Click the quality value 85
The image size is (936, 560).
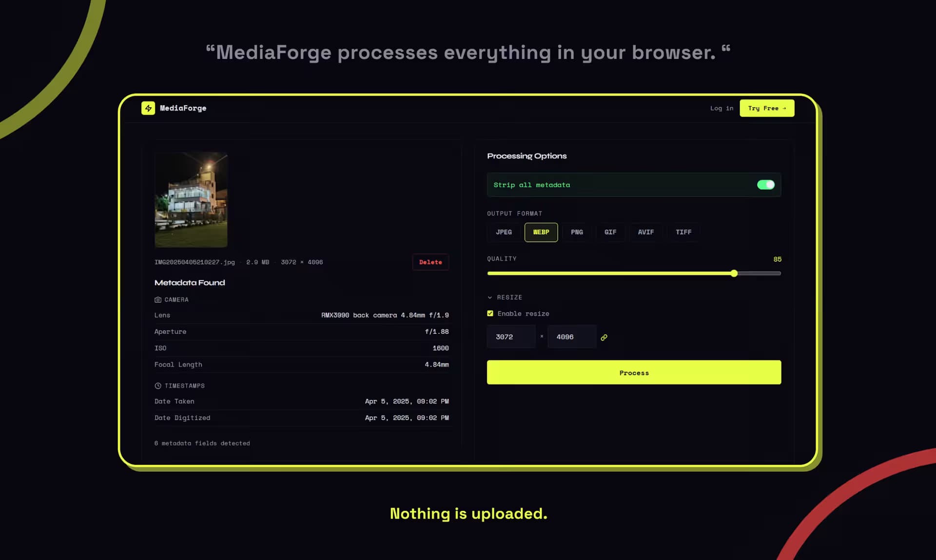777,259
